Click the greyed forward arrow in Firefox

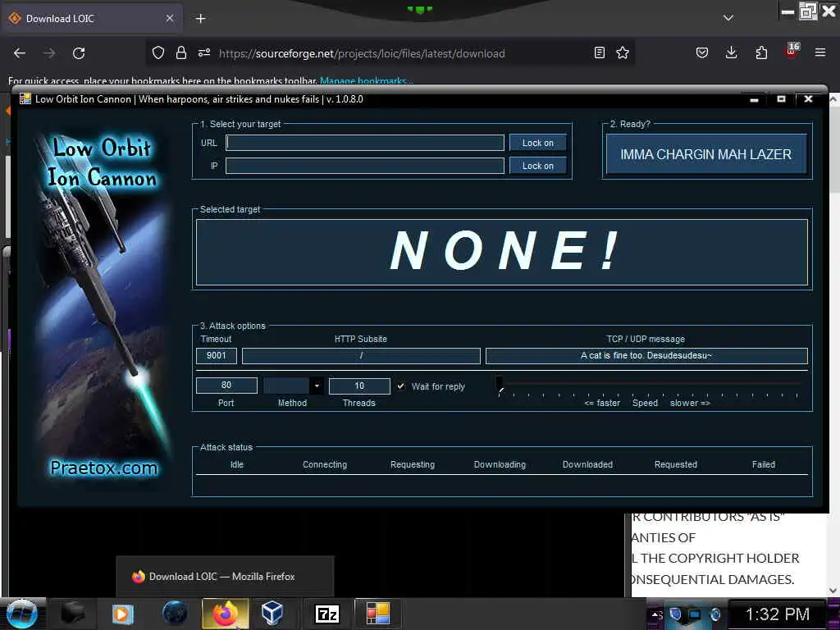pos(49,53)
